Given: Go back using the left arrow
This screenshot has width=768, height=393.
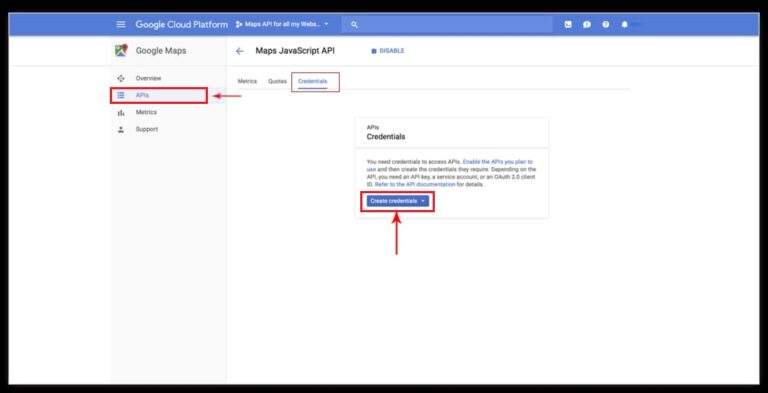Looking at the screenshot, I should tap(240, 51).
